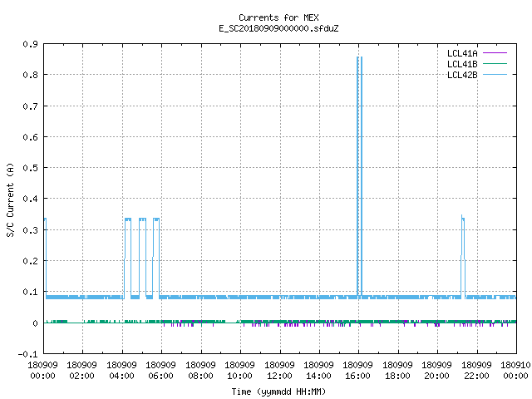532x399 pixels.
Task: Click the 'Time (yymmdd HH:MM)' x-axis label
Action: [278, 392]
